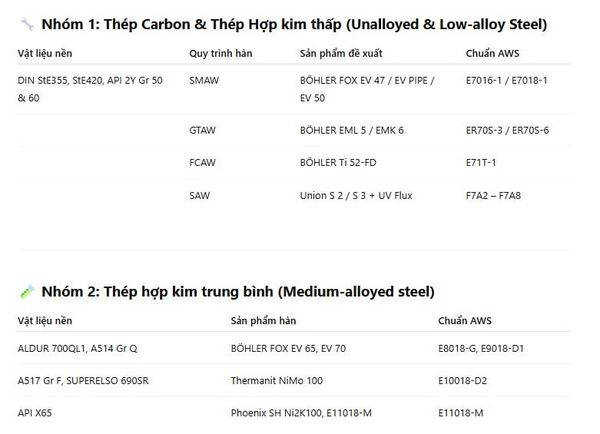600x434 pixels.
Task: Select the SAW process cell
Action: point(199,196)
